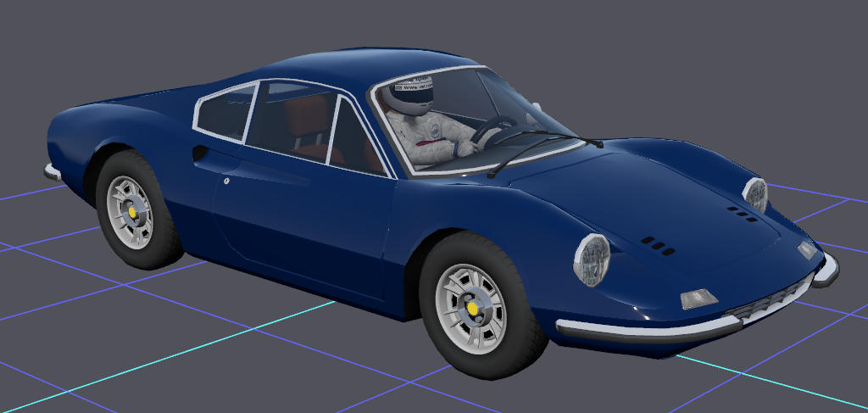Click the front grille mesh

770,301
